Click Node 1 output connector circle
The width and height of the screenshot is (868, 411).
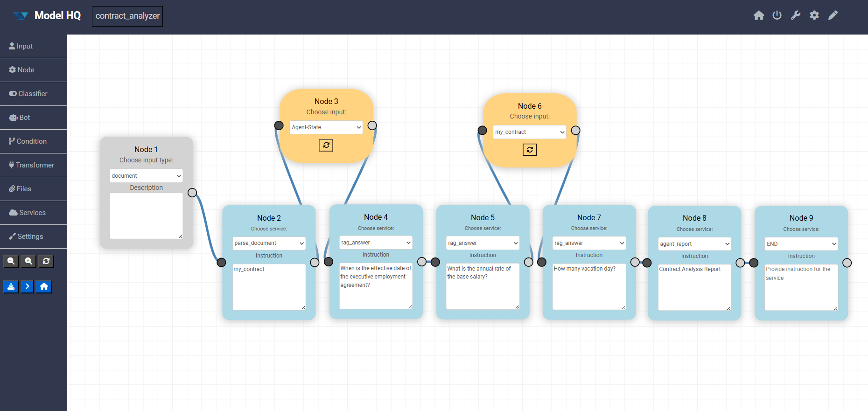[192, 193]
